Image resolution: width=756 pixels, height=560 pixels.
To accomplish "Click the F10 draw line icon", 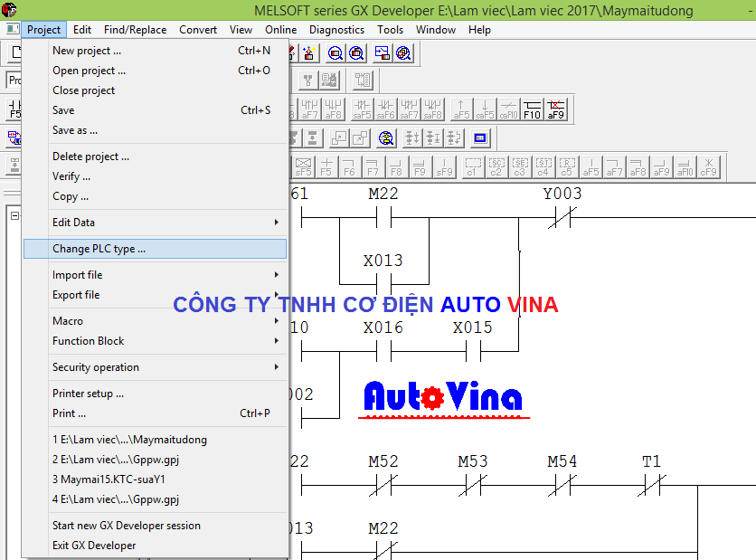I will (x=532, y=109).
